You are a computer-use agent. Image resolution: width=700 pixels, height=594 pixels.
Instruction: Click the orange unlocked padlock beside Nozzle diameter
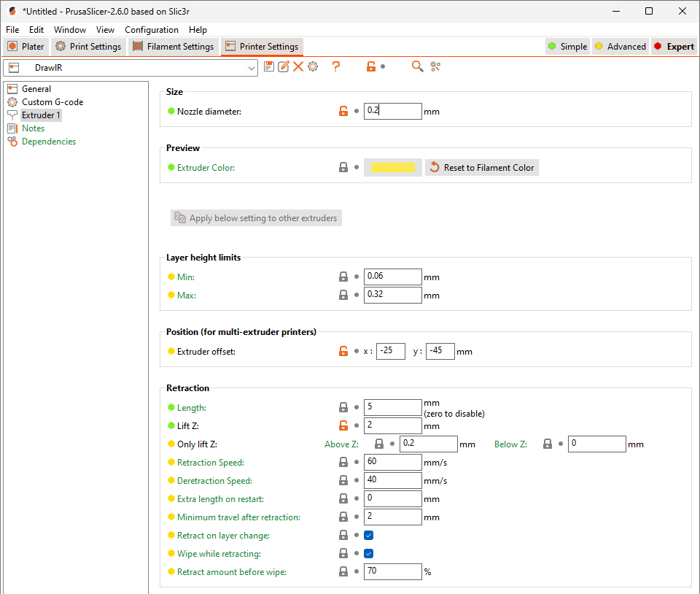coord(343,112)
